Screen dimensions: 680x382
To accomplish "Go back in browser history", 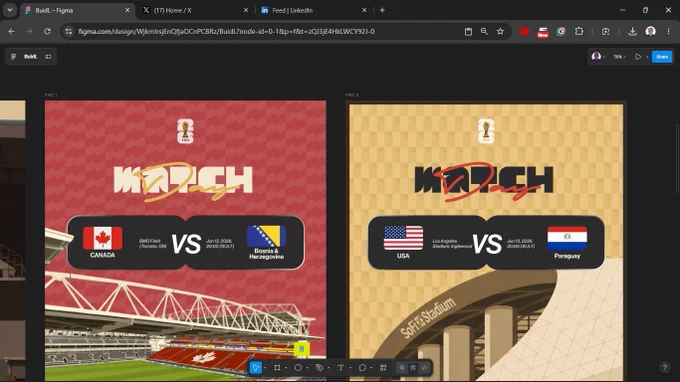I will pyautogui.click(x=12, y=31).
